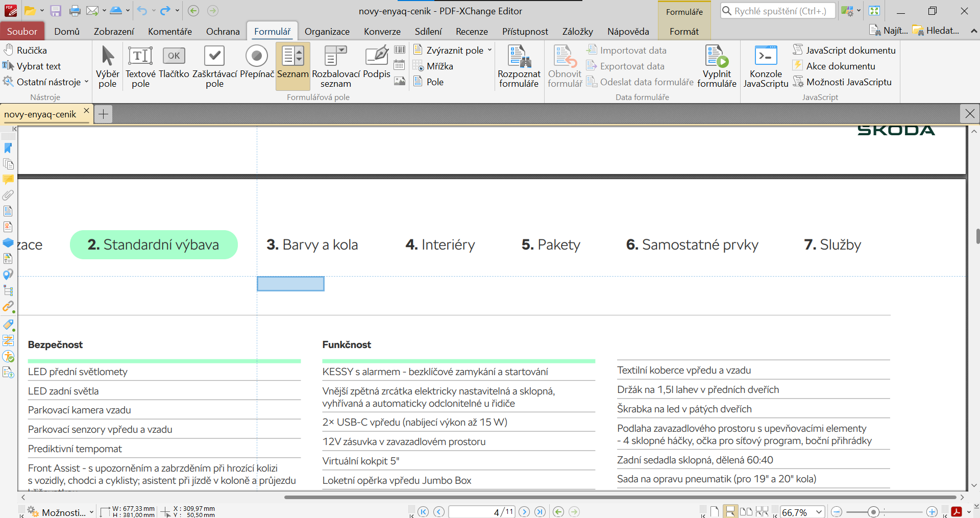Switch to continuous page layout
Screen dimensions: 980x518
tap(730, 512)
